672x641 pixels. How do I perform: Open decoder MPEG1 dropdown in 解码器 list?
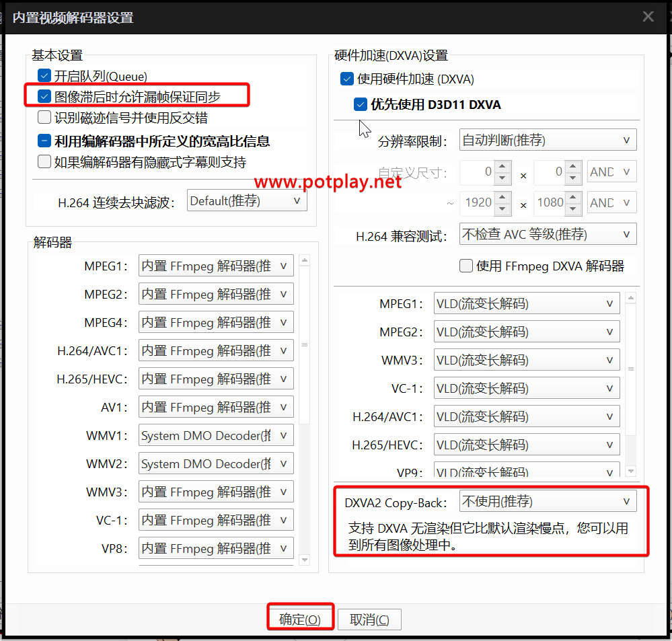click(x=216, y=266)
